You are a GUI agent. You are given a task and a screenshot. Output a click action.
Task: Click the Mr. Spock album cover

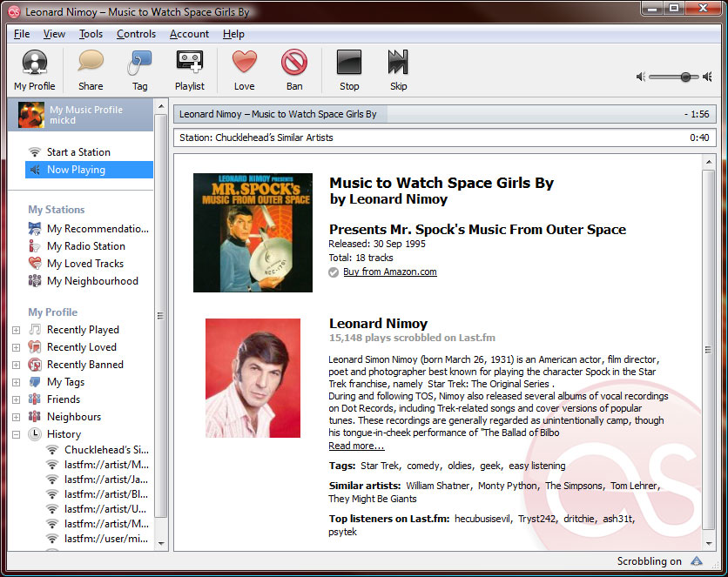[x=253, y=232]
